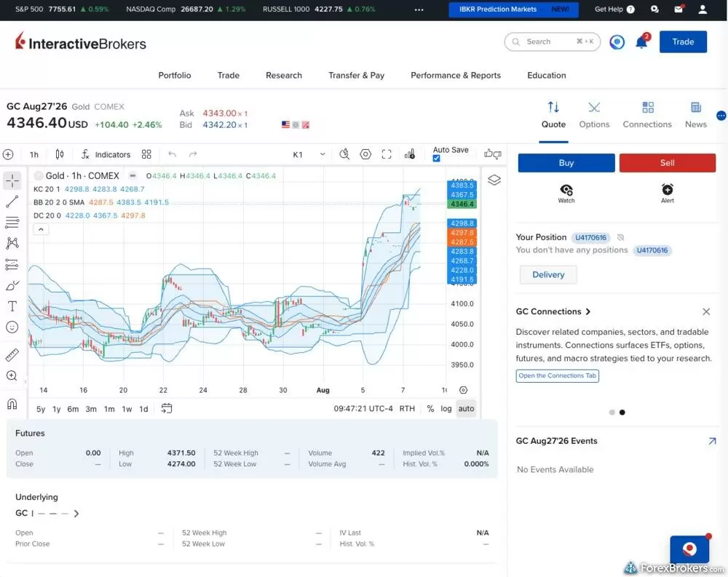Click the chart trading bars icon
The image size is (728, 577).
[409, 154]
